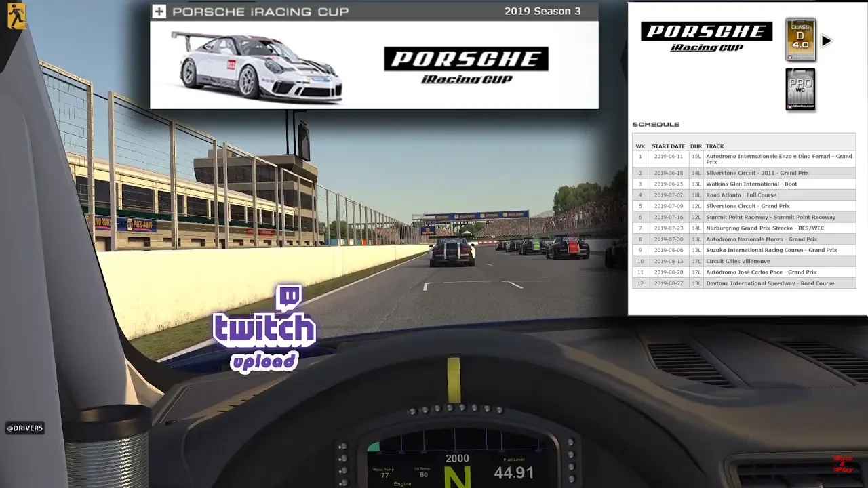
Task: Click the 2019 Season 3 label
Action: tap(542, 11)
